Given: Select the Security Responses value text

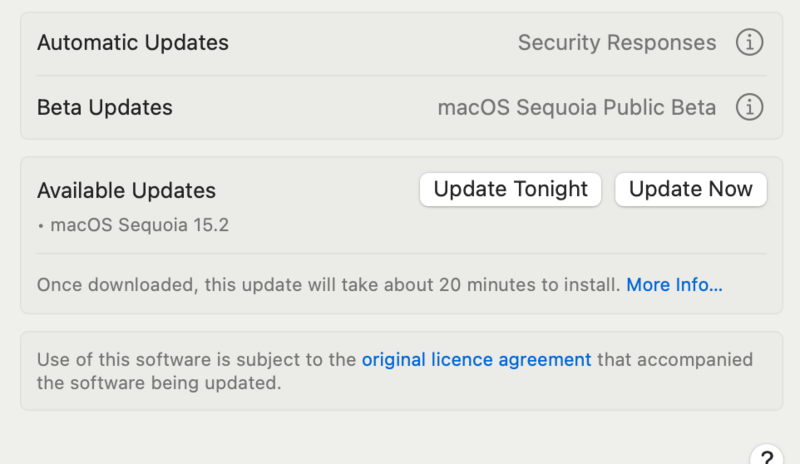Looking at the screenshot, I should click(617, 43).
